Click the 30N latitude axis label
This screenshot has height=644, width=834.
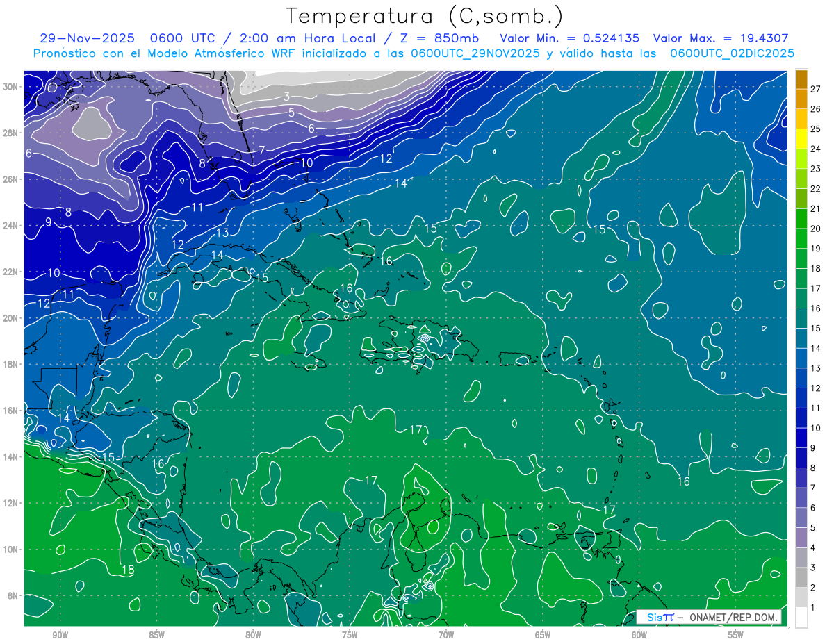pyautogui.click(x=10, y=86)
